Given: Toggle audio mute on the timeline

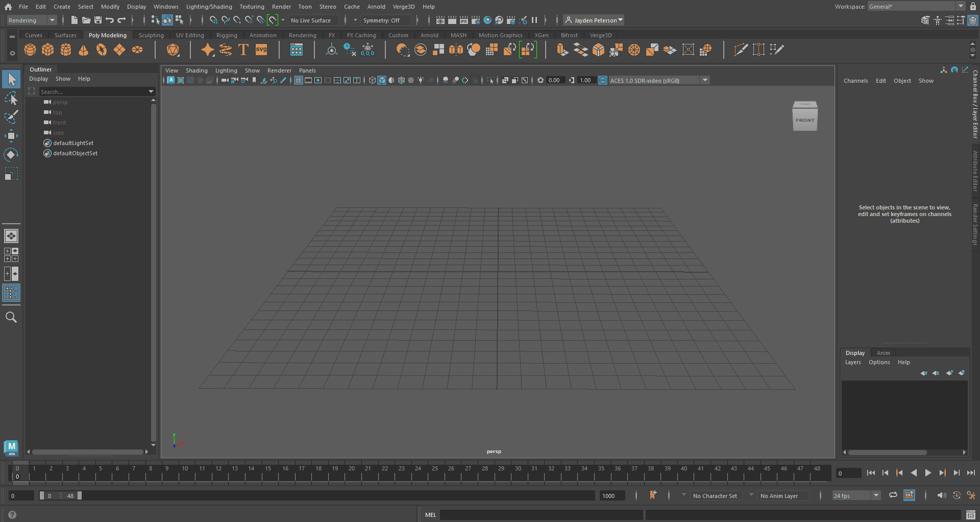Looking at the screenshot, I should [941, 495].
